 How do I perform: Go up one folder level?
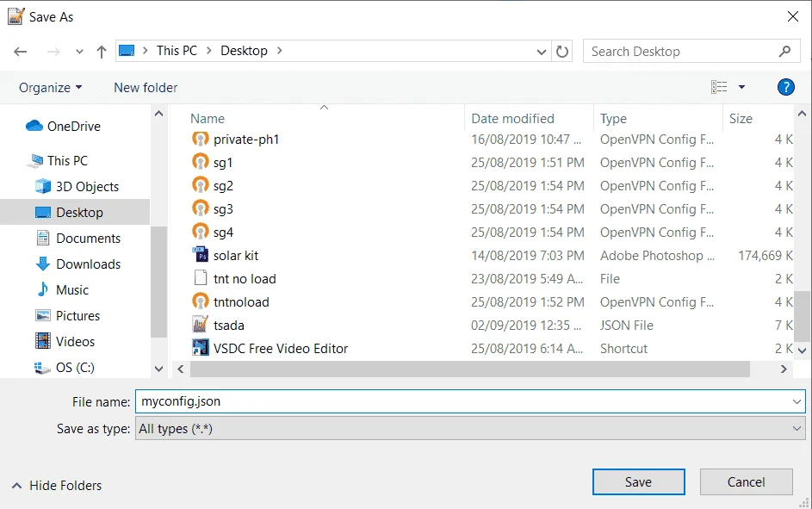(x=102, y=52)
